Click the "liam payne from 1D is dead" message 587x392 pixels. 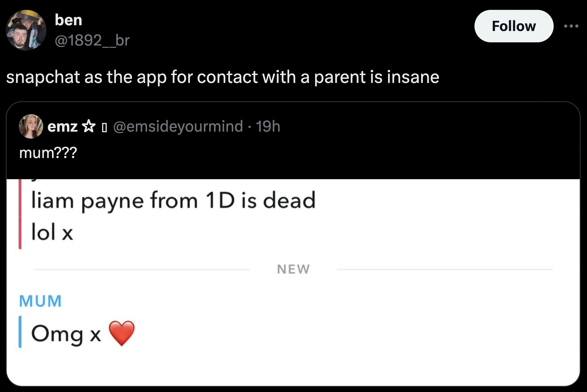click(x=173, y=200)
